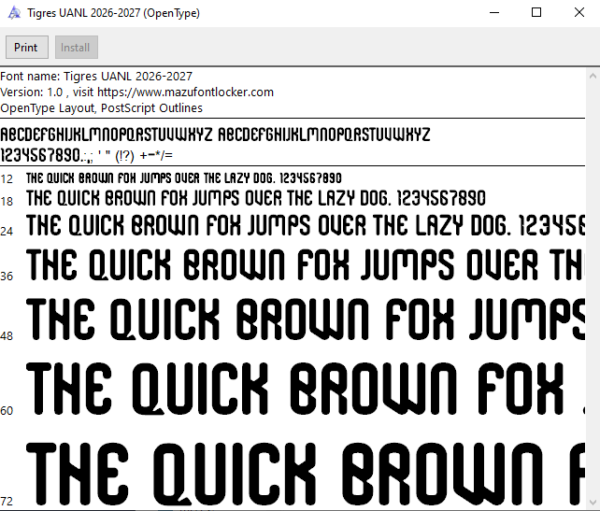Viewport: 600px width, 511px height.
Task: Click the size 36 sample sentence
Action: tap(305, 264)
